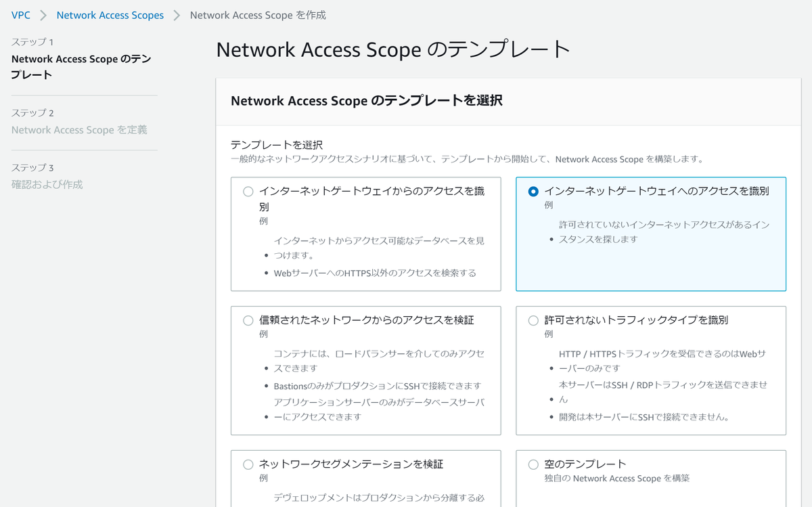The height and width of the screenshot is (507, 812).
Task: Click the テンプレートを選択 label
Action: pos(277,145)
